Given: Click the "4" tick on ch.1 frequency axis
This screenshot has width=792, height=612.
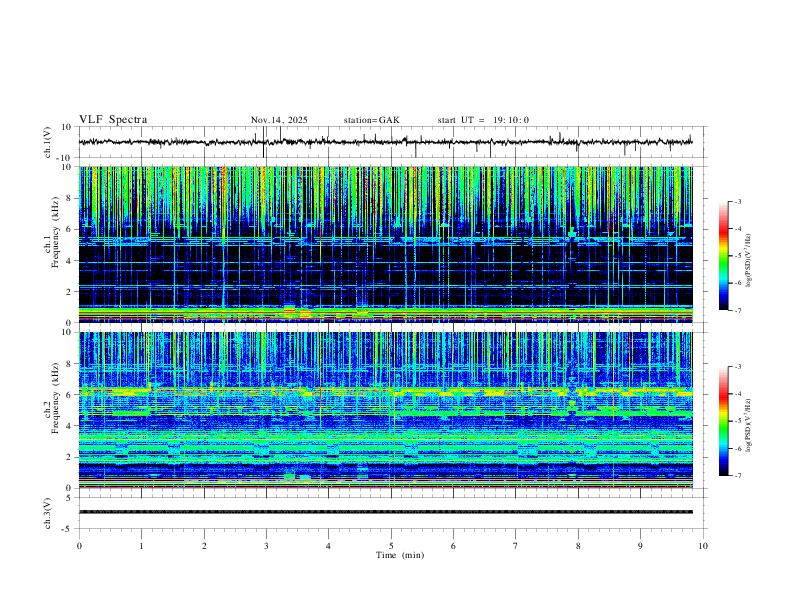Looking at the screenshot, I should [68, 261].
